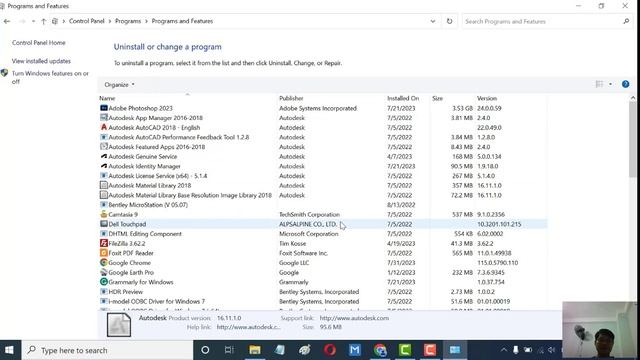Image resolution: width=640 pixels, height=360 pixels.
Task: Select Autodesk App Manager 2016-2018 row
Action: point(322,118)
